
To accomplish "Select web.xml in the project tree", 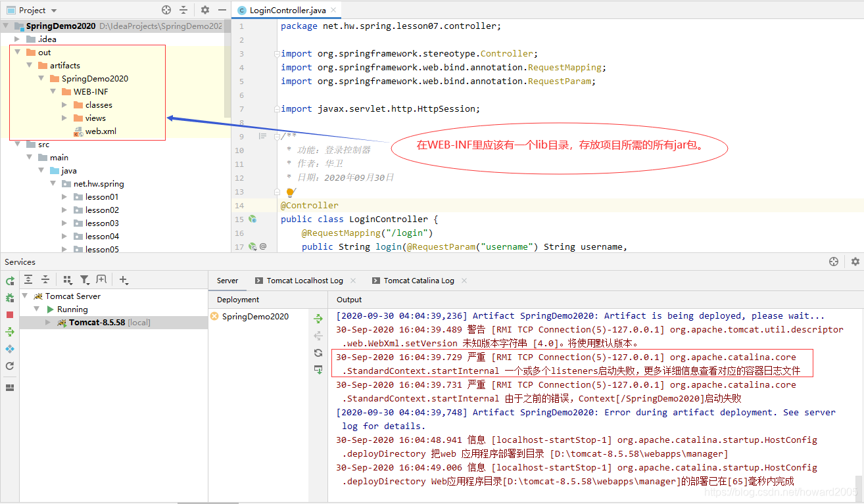I will pyautogui.click(x=101, y=131).
